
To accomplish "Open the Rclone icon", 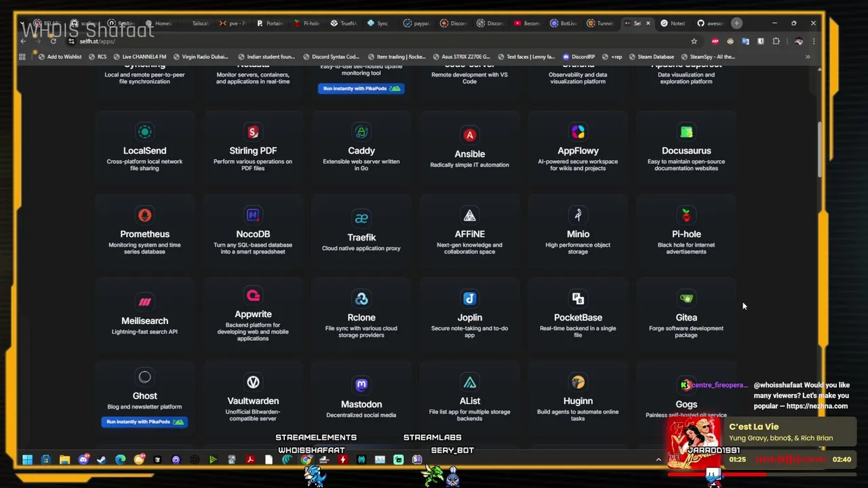I will tap(361, 298).
